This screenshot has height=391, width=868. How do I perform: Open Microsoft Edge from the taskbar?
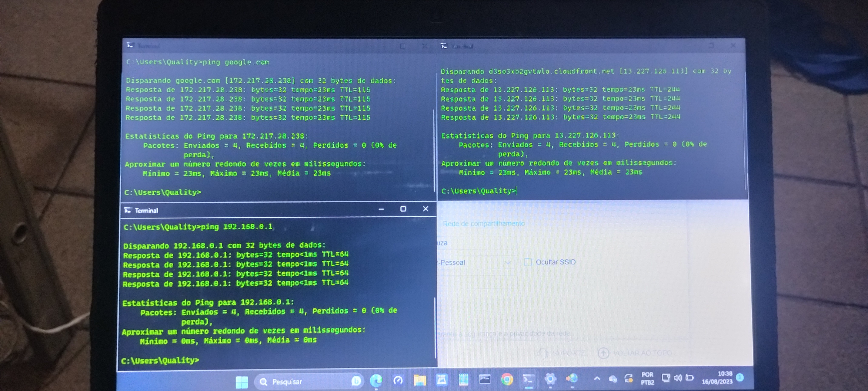(x=376, y=381)
